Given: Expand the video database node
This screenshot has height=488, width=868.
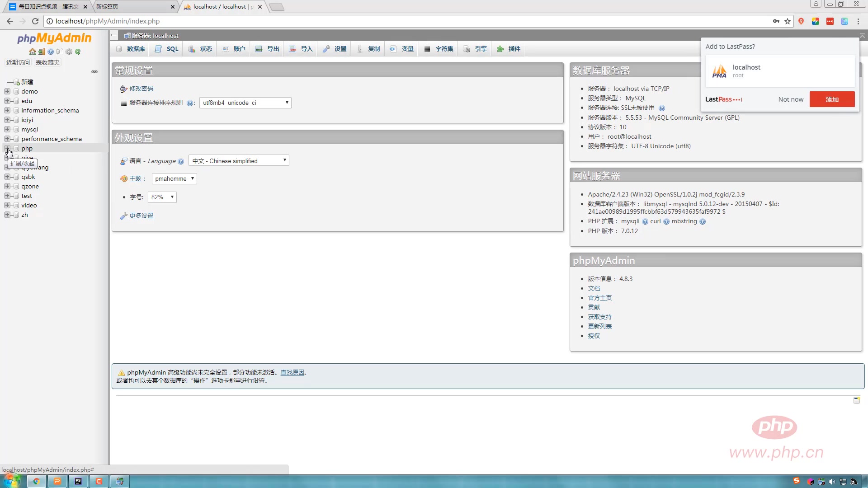Looking at the screenshot, I should [x=7, y=205].
